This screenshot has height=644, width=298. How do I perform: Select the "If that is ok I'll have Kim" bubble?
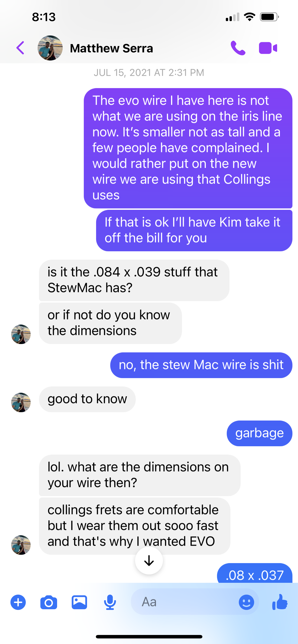coord(194,230)
